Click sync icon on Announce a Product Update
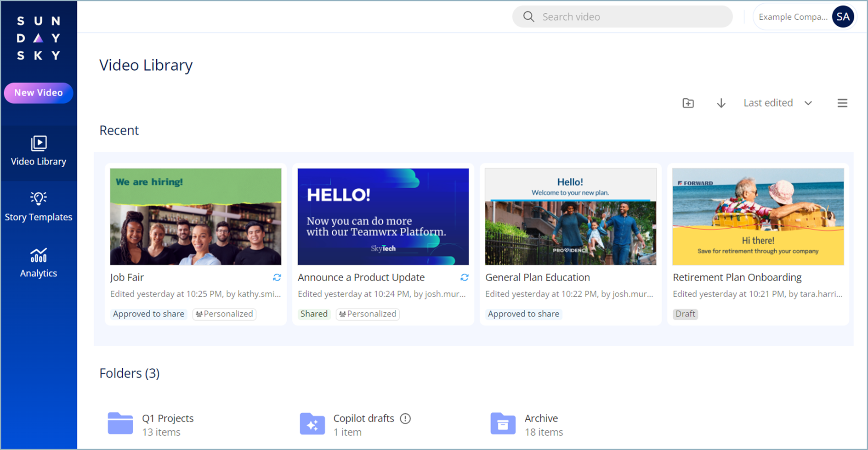The image size is (868, 450). pos(465,277)
